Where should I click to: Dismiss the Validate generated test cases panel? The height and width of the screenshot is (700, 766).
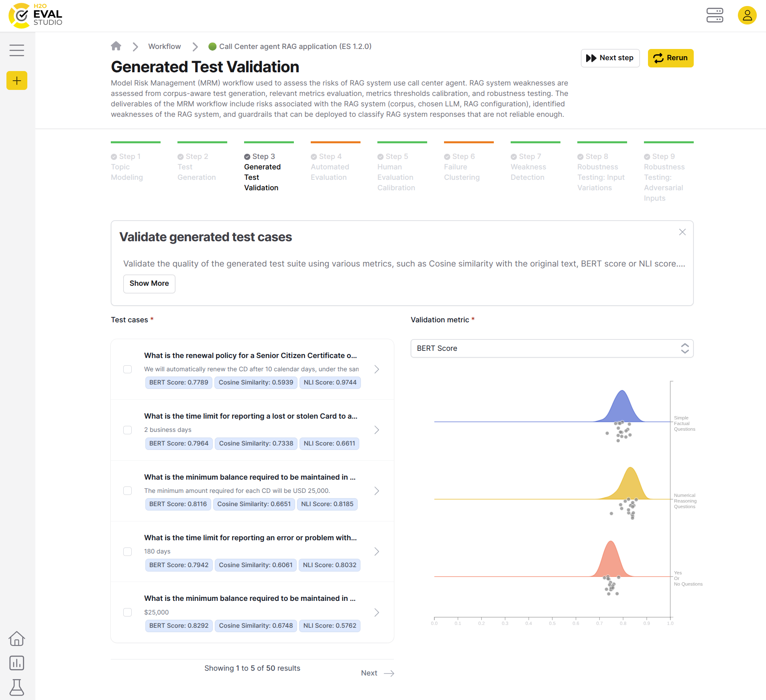(x=682, y=232)
